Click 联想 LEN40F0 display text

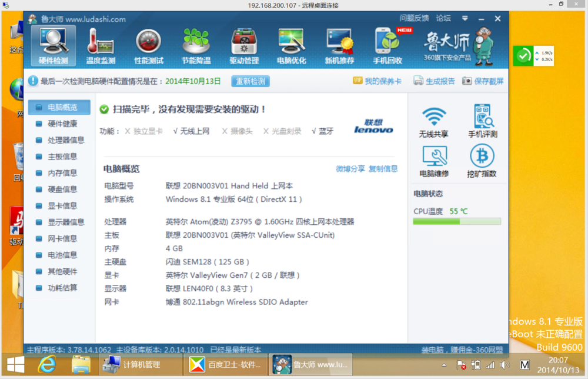coord(209,288)
